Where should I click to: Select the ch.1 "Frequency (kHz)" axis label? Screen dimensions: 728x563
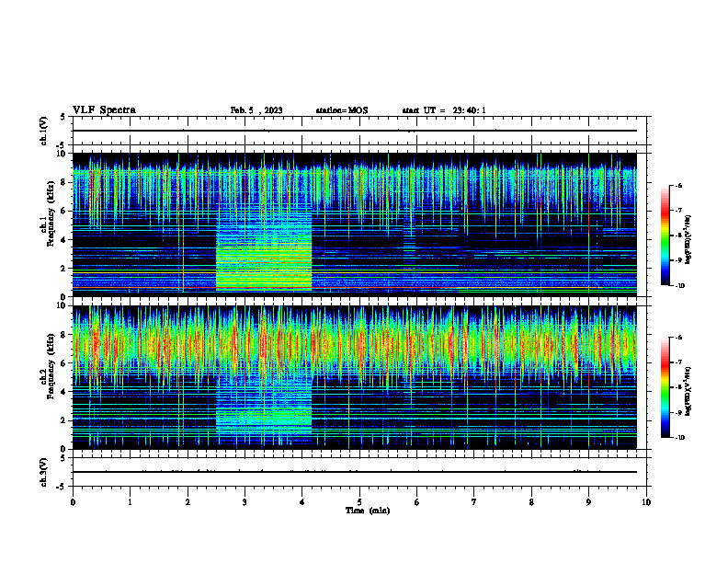point(51,213)
